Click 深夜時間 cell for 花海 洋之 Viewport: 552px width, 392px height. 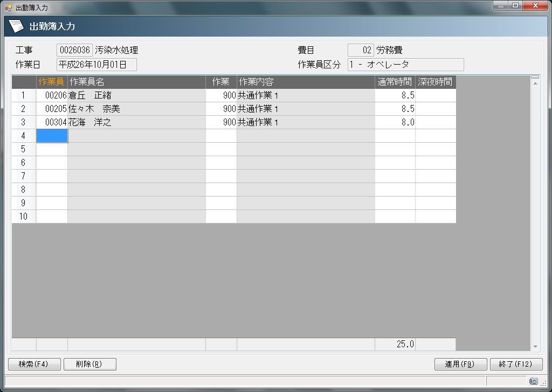coord(436,122)
